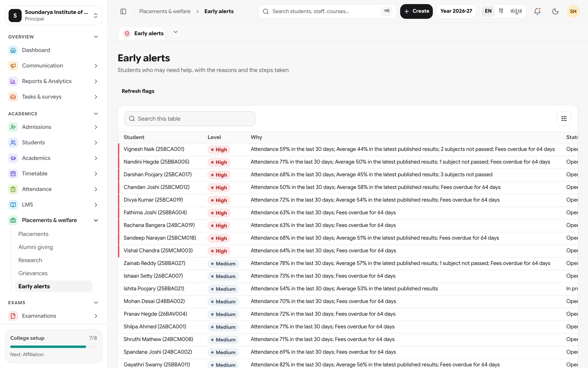This screenshot has height=368, width=588.
Task: Open Ishita Poojary (25BBA021) row
Action: pos(348,289)
